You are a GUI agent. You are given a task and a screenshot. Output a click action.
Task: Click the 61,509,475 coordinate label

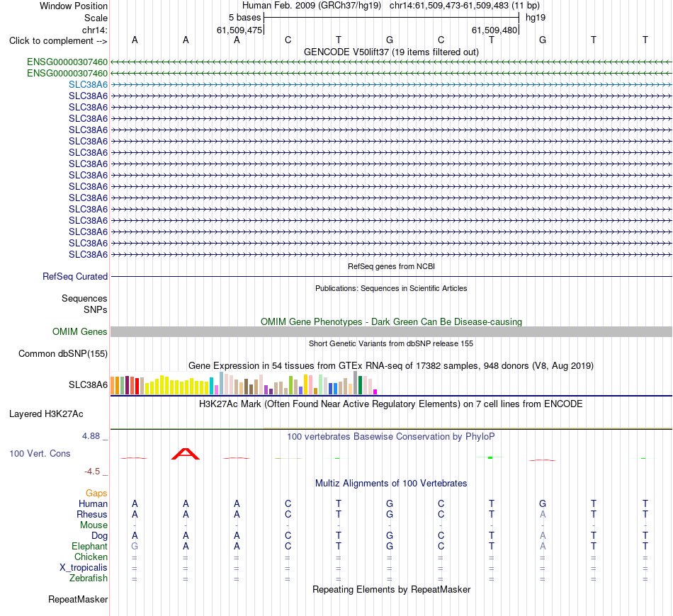(239, 30)
